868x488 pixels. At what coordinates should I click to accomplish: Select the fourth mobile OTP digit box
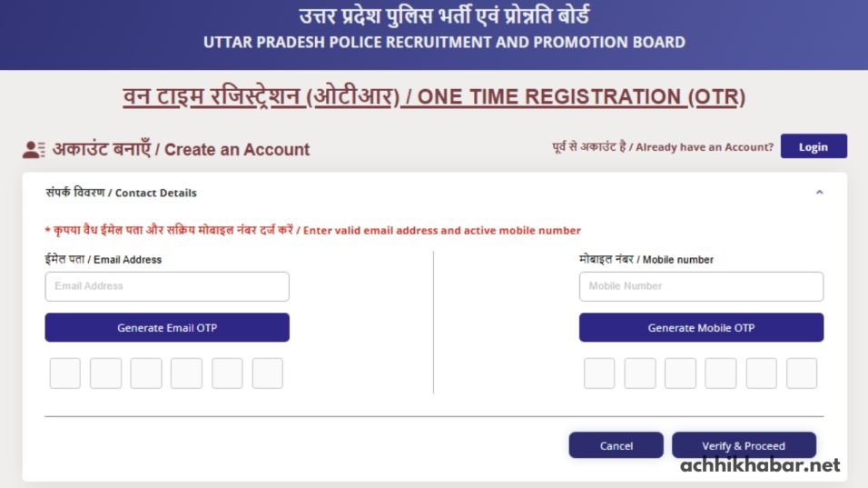(x=721, y=373)
